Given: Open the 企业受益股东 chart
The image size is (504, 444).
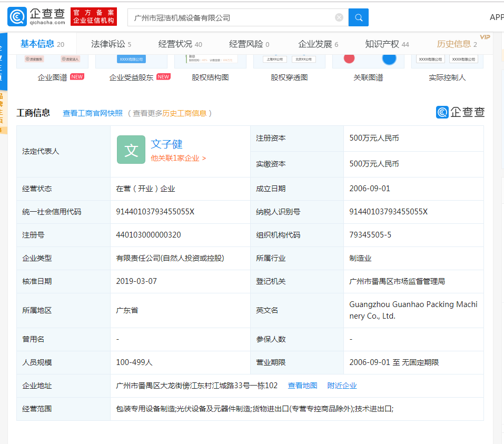Looking at the screenshot, I should tap(131, 61).
